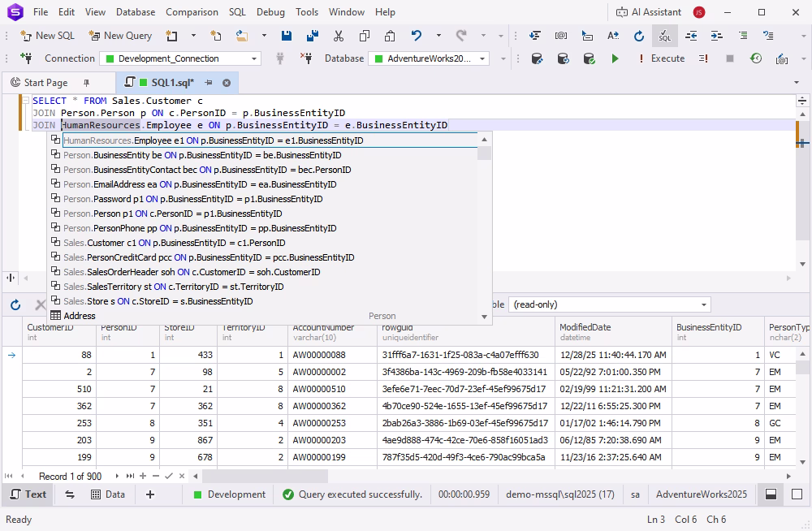Refresh the suggestions cache icon

pos(639,36)
